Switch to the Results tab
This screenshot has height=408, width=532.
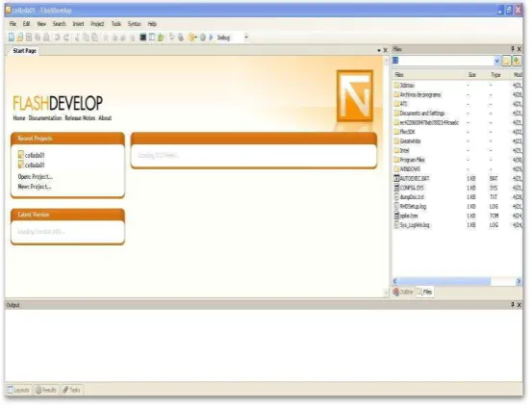pyautogui.click(x=46, y=390)
